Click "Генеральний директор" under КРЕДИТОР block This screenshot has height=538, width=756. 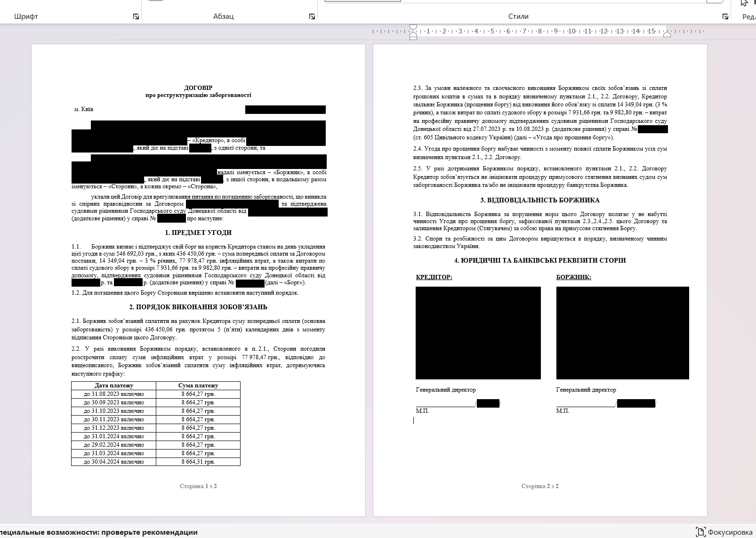(446, 390)
